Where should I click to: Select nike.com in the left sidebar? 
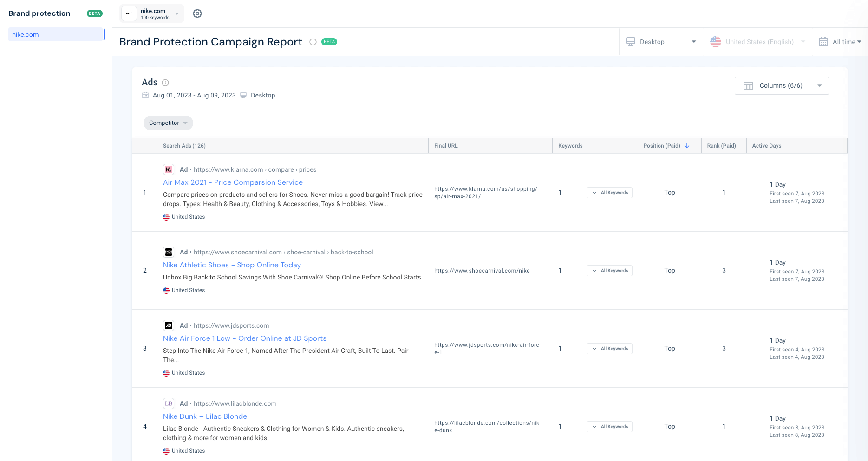pyautogui.click(x=56, y=34)
